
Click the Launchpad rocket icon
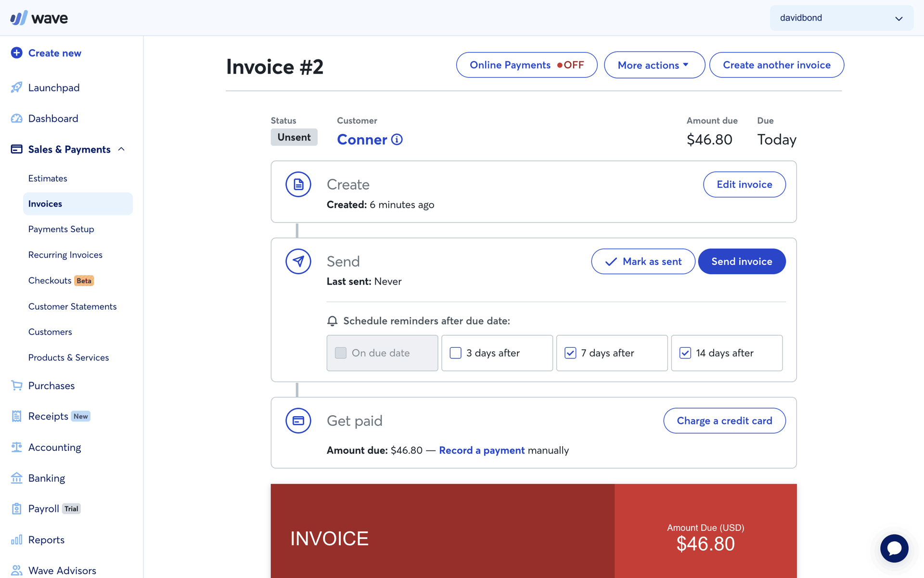point(16,87)
